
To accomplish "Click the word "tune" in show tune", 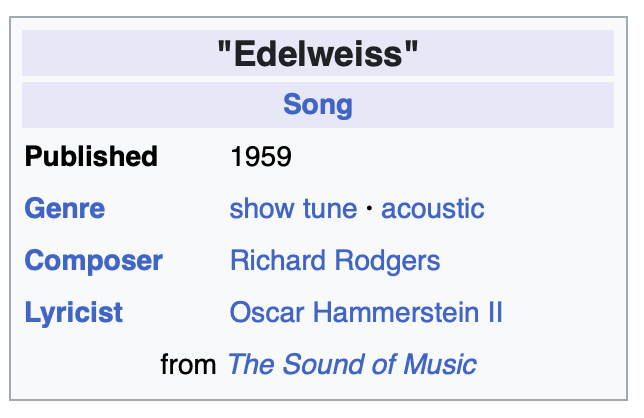I will [x=329, y=209].
